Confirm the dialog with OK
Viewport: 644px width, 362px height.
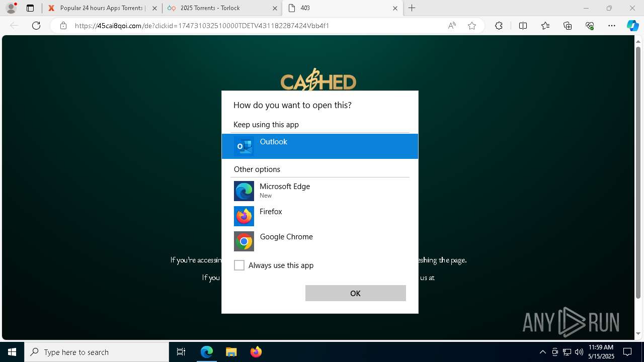[x=356, y=293]
